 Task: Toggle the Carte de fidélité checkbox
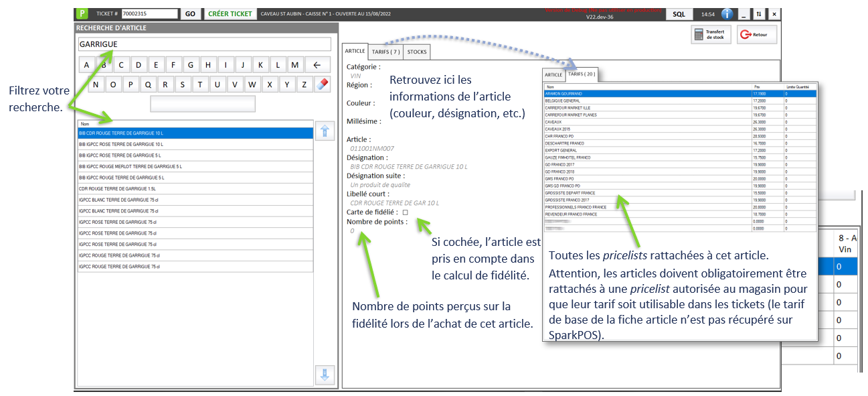405,212
